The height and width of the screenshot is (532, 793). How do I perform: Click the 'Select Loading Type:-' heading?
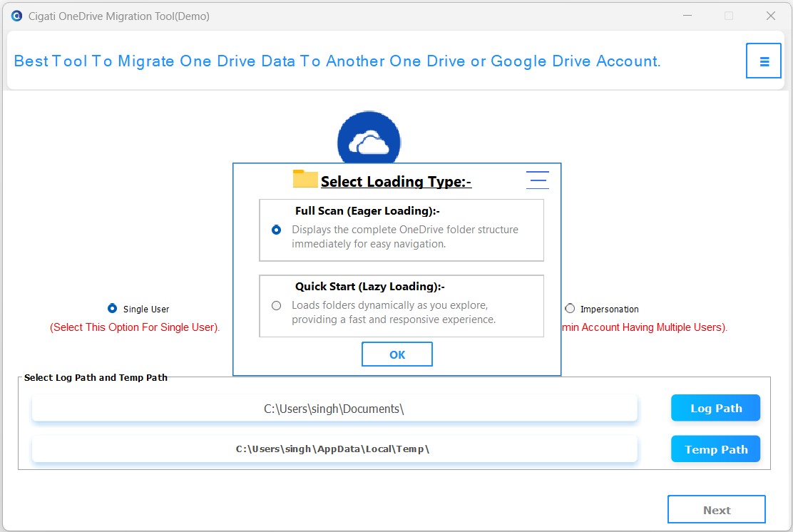tap(396, 182)
